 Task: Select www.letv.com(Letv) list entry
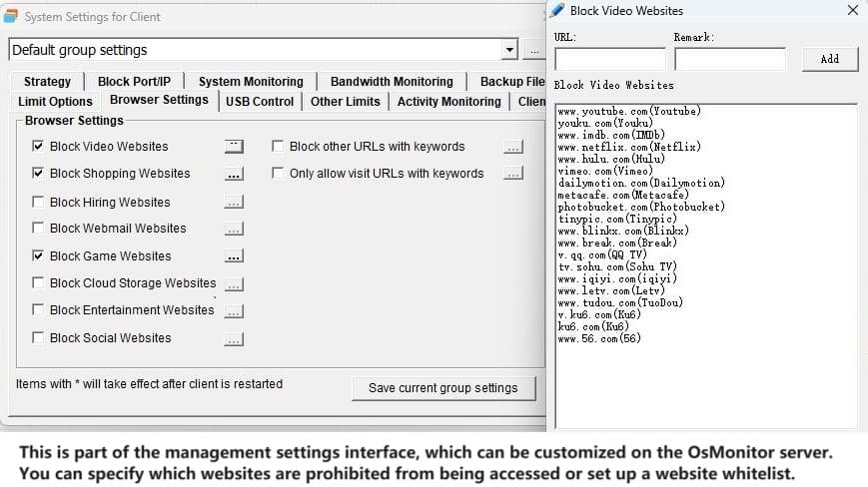[611, 290]
